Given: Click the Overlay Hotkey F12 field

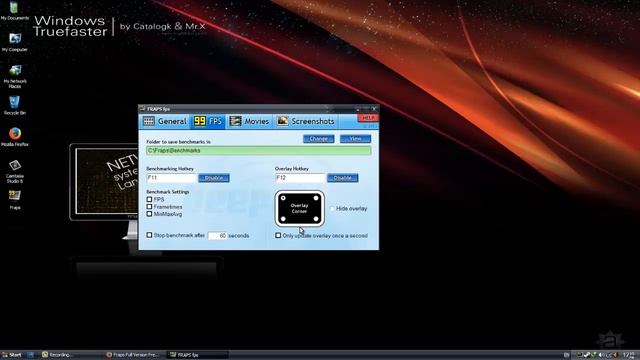Looking at the screenshot, I should tap(300, 178).
